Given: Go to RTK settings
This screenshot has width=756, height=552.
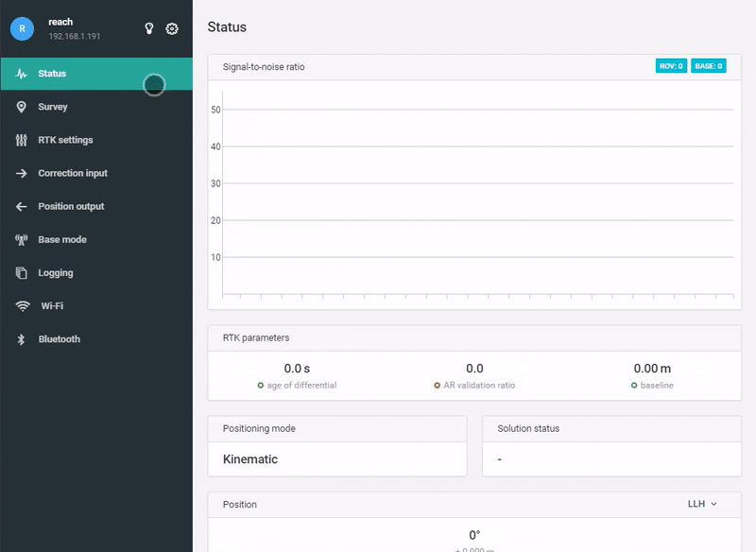Looking at the screenshot, I should pos(96,140).
